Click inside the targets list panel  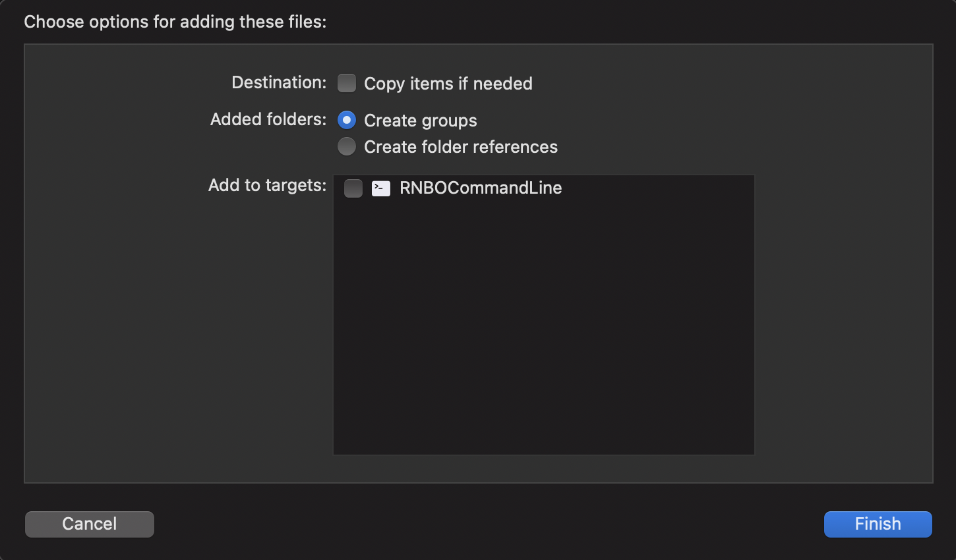coord(543,316)
